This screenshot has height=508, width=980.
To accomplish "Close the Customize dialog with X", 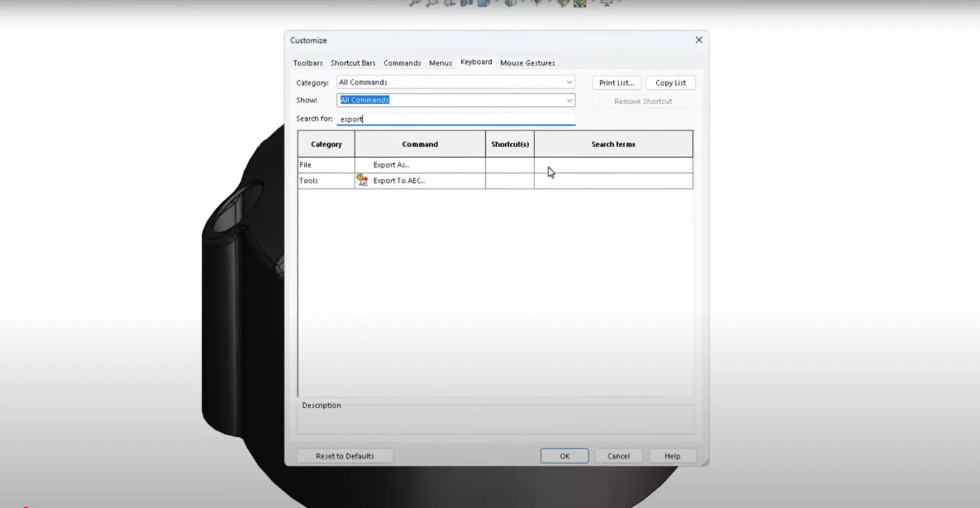I will coord(699,40).
